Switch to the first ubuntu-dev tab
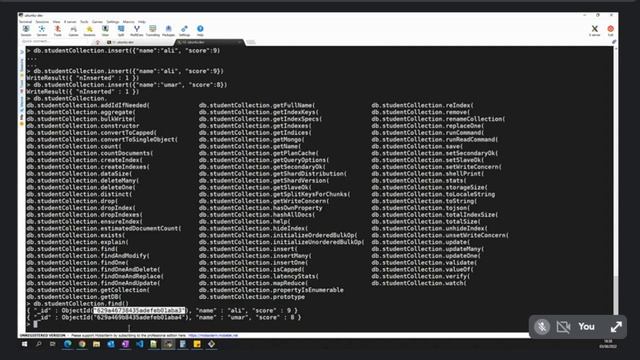 pyautogui.click(x=139, y=42)
